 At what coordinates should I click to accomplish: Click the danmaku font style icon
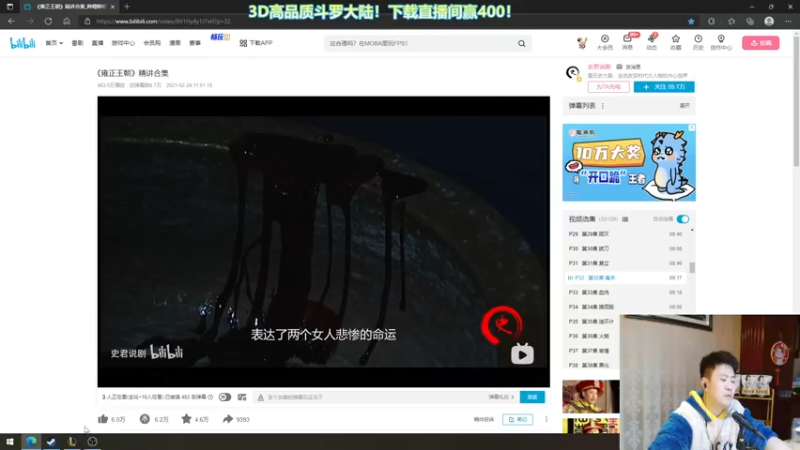261,397
